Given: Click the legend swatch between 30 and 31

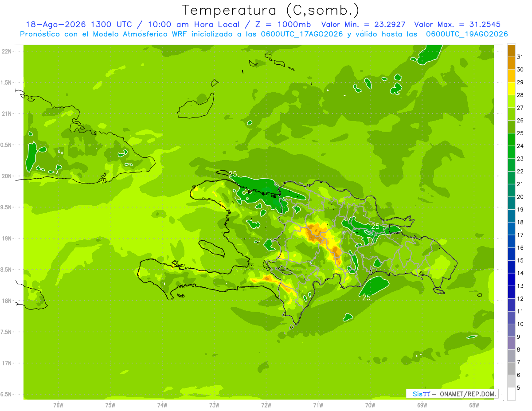Looking at the screenshot, I should point(511,63).
